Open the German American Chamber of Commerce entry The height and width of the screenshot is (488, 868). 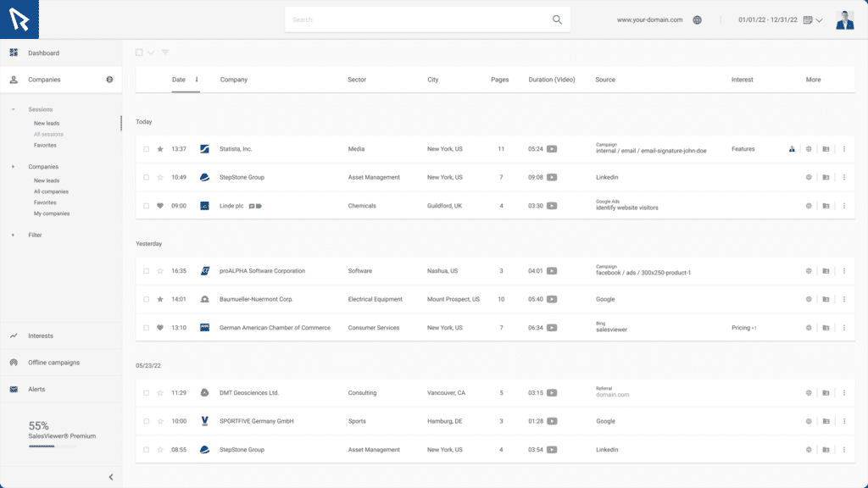(275, 328)
